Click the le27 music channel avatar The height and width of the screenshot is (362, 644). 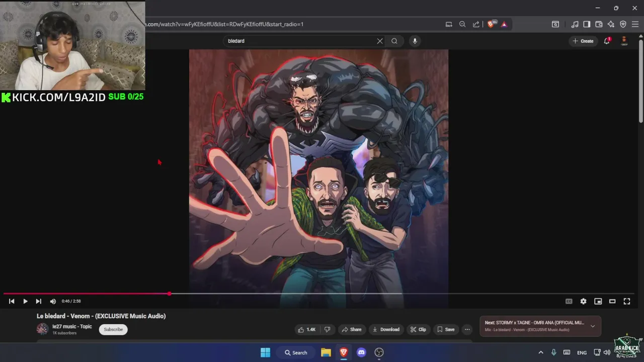point(42,329)
